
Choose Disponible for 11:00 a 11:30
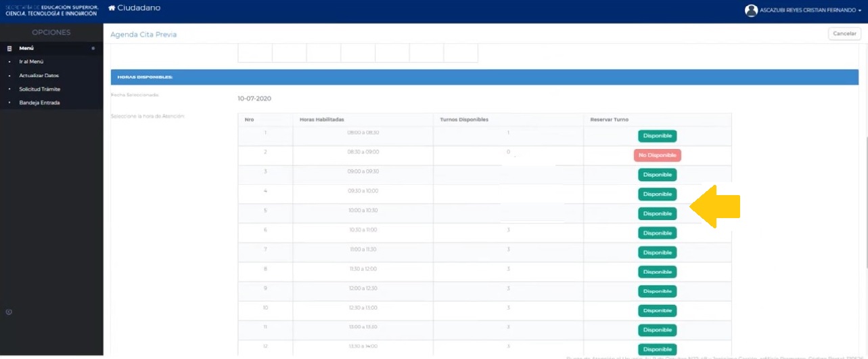tap(657, 253)
